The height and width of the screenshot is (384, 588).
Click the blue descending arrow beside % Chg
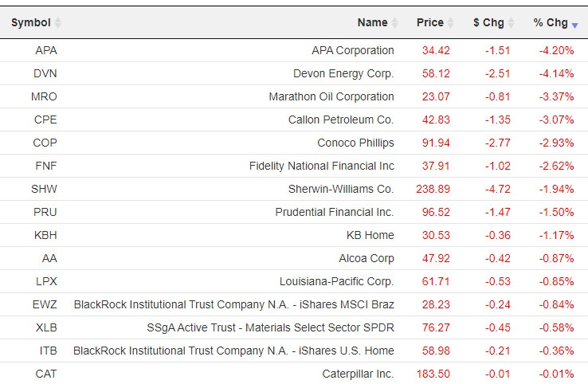[574, 24]
